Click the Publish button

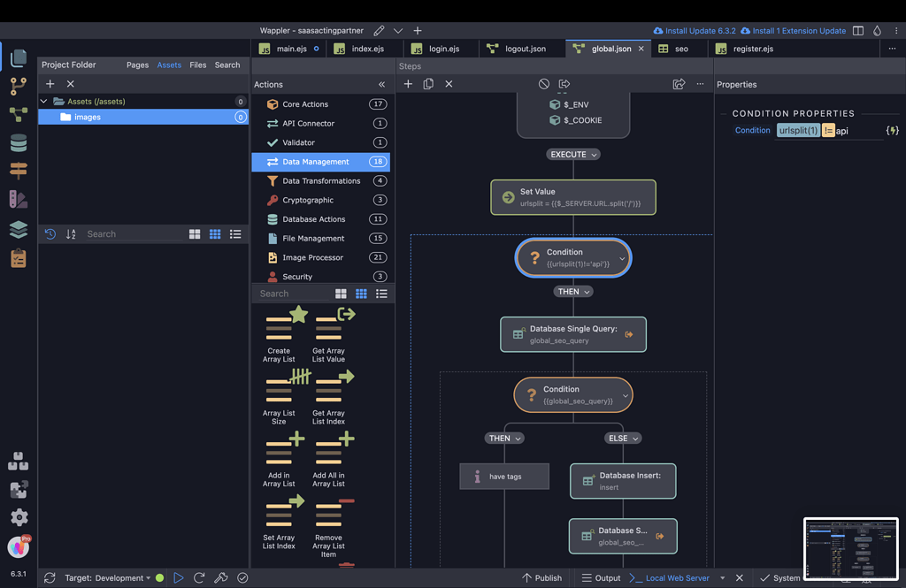point(541,577)
